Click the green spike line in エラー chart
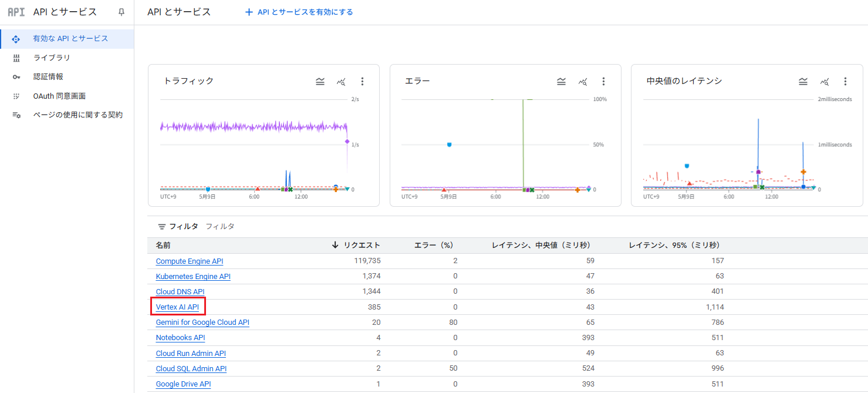868x393 pixels. coord(523,144)
